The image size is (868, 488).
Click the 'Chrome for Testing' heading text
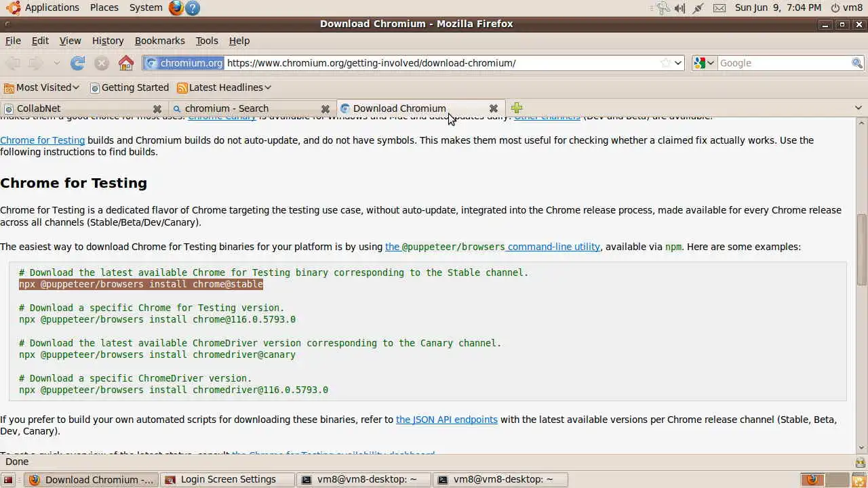[73, 183]
